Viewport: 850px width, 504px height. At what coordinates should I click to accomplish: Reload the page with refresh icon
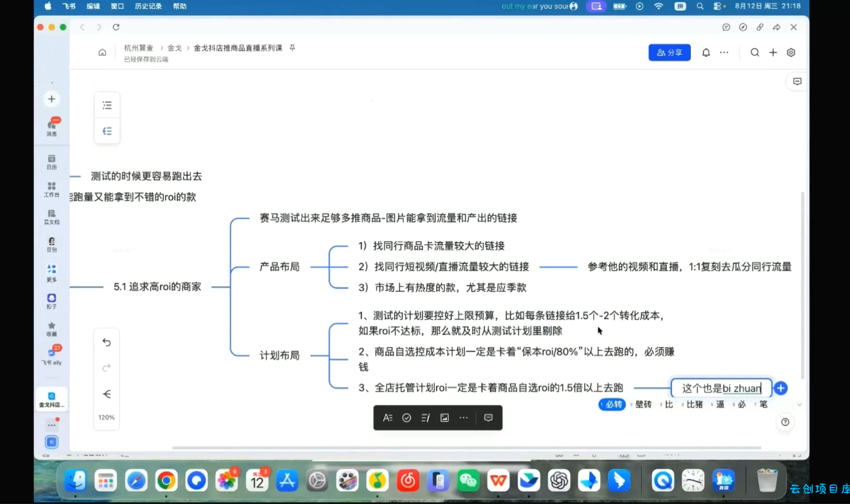click(x=116, y=27)
